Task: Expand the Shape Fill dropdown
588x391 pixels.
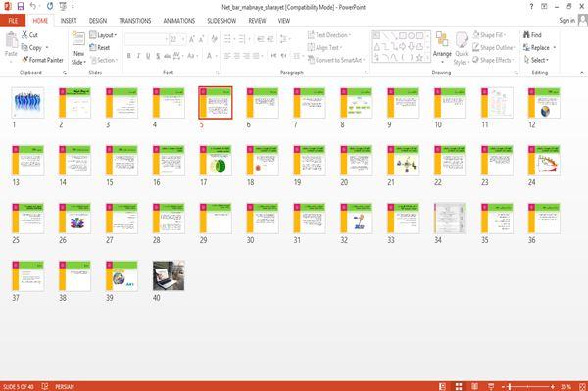Action: (x=505, y=35)
